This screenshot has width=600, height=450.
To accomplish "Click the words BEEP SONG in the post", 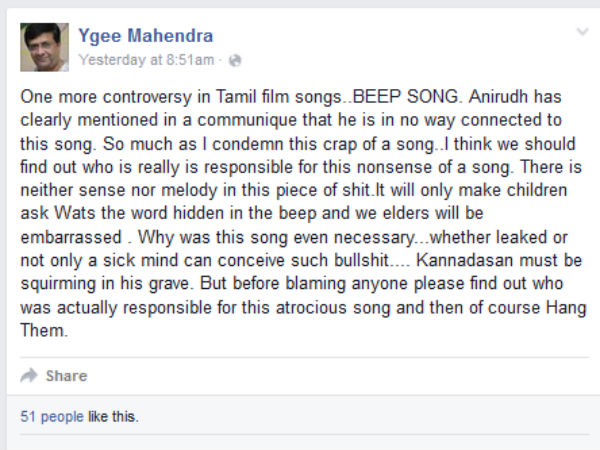I will point(405,96).
